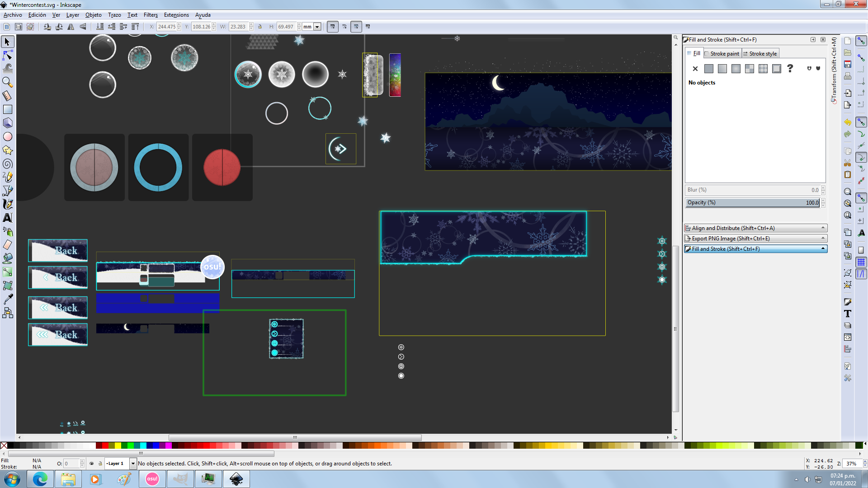Iconify the Fill and Stroke dialog
The image size is (868, 488).
pyautogui.click(x=813, y=40)
